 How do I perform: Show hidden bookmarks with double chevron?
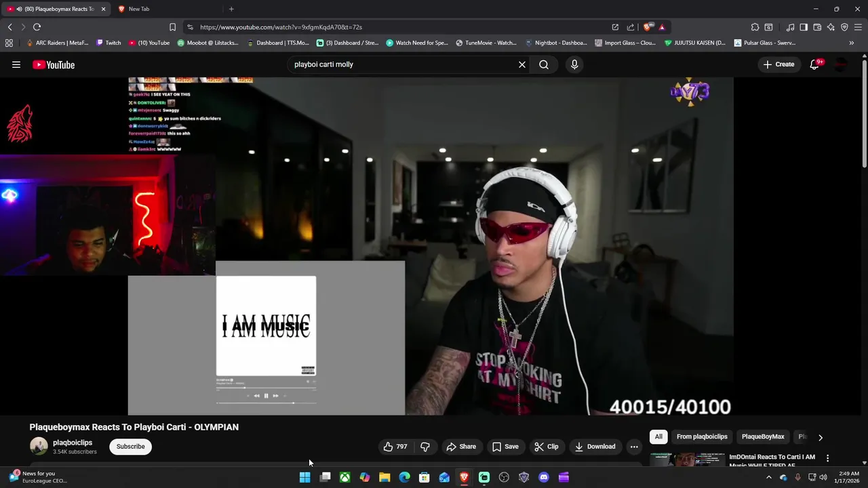(852, 43)
